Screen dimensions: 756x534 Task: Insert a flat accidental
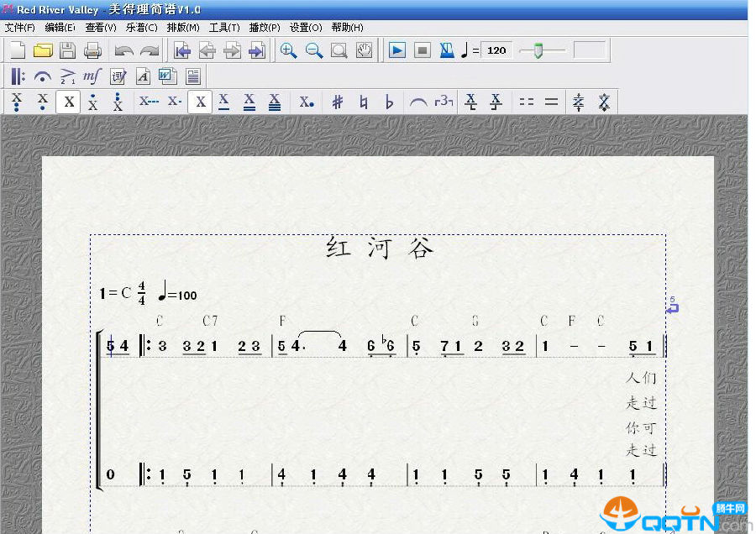(x=389, y=102)
